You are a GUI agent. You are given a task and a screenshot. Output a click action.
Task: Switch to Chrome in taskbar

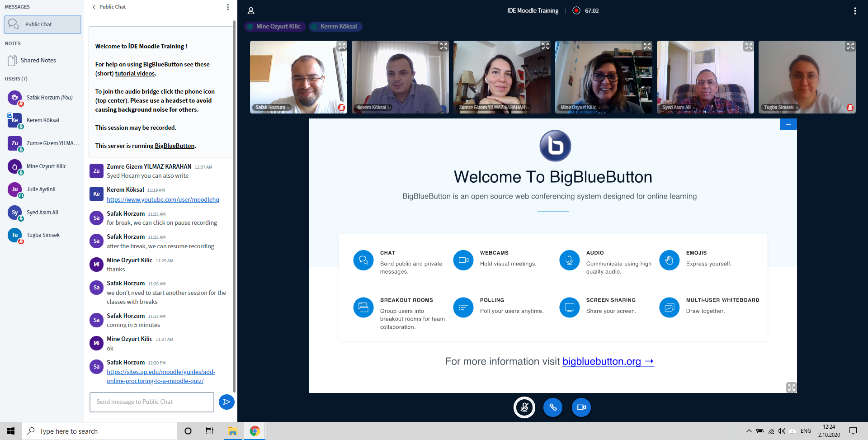(x=255, y=431)
